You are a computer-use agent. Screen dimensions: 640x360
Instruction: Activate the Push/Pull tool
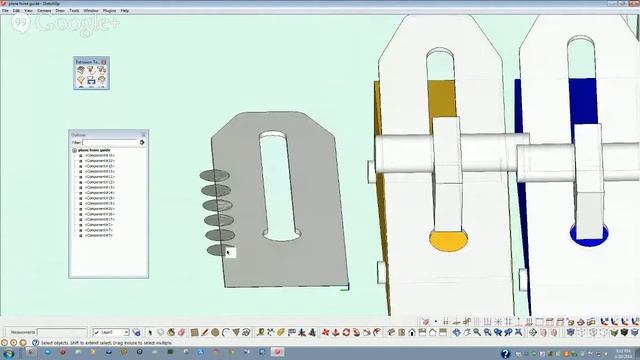(x=336, y=333)
